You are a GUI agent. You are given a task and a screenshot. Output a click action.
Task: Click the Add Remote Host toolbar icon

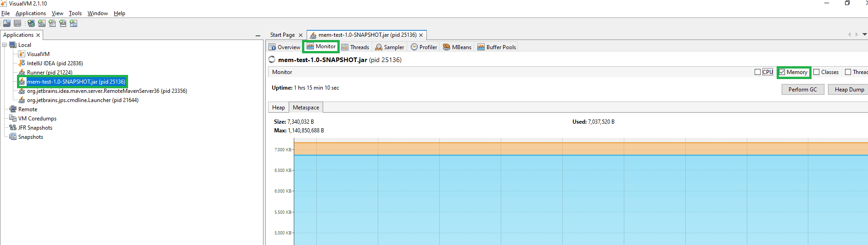click(31, 23)
